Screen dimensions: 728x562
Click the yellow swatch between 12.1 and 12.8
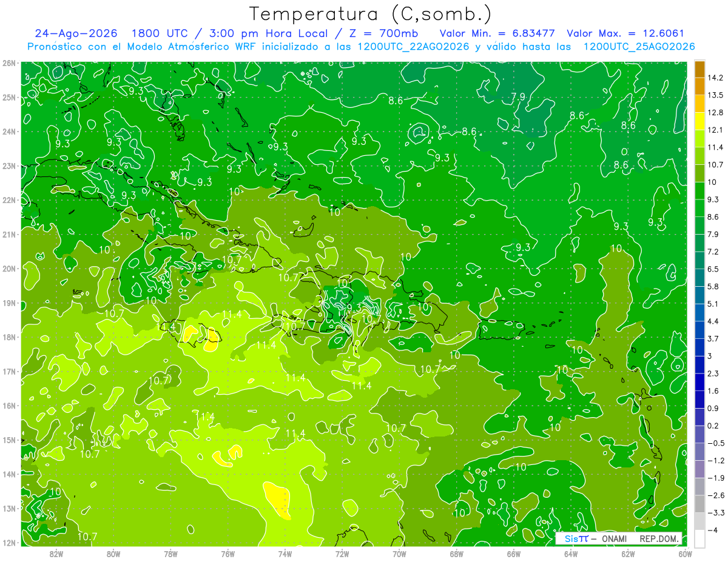[699, 121]
